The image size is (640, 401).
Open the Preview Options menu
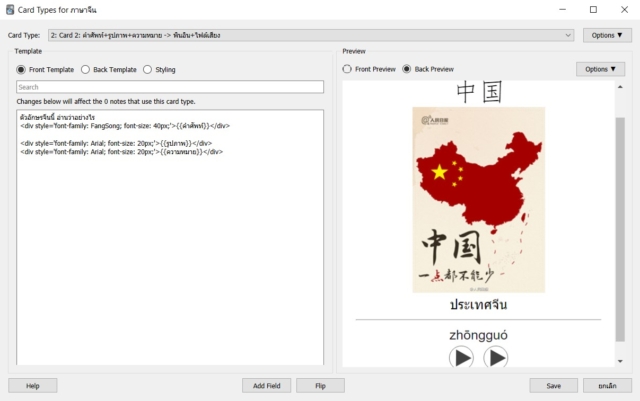tap(600, 69)
